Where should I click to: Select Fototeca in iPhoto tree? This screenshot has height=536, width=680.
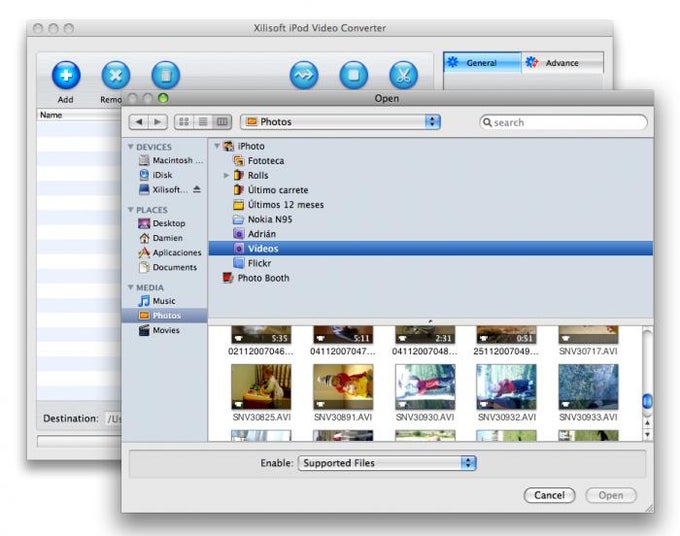pos(259,161)
